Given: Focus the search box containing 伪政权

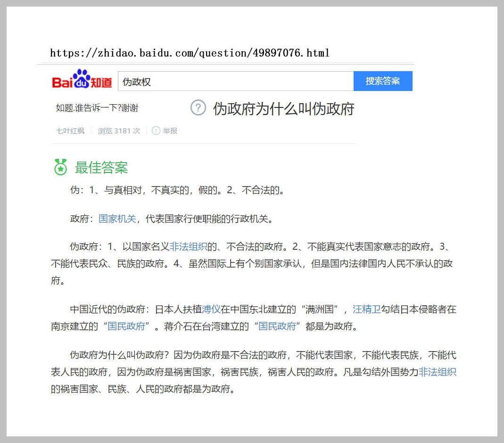Looking at the screenshot, I should click(236, 81).
